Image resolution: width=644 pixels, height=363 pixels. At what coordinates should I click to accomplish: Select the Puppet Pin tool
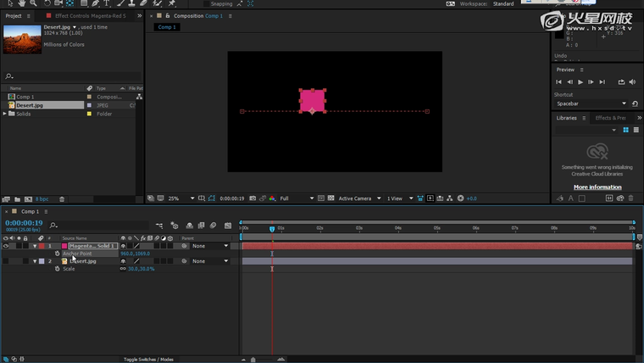[172, 3]
